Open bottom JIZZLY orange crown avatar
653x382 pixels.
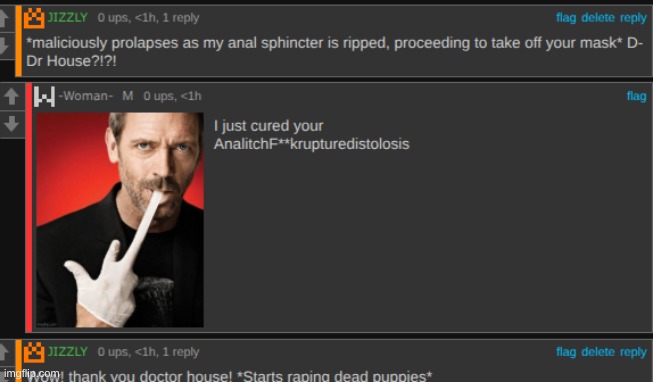point(34,352)
